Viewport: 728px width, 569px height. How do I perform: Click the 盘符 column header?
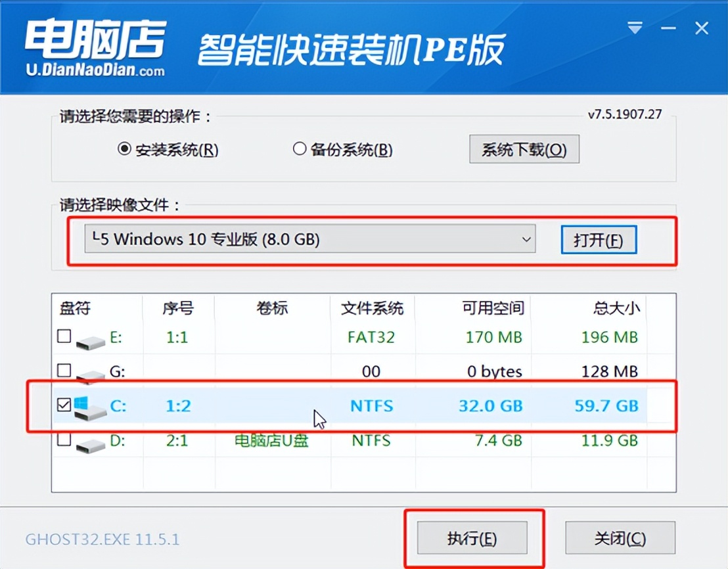pyautogui.click(x=74, y=308)
